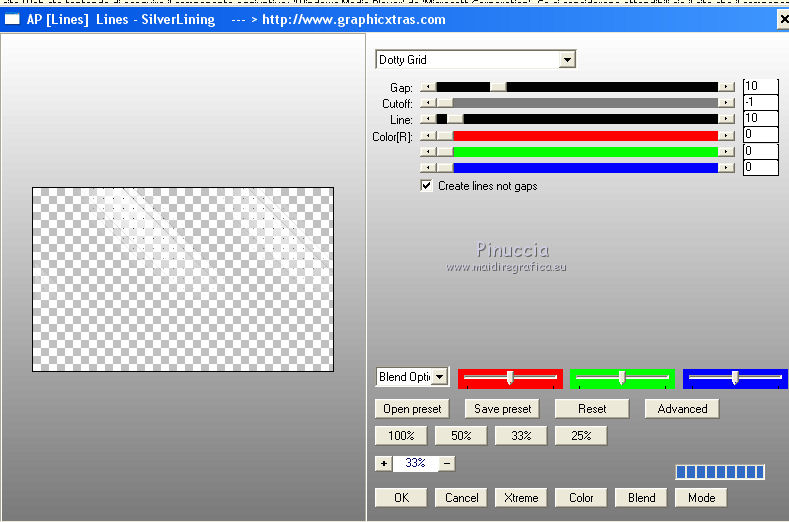Click the 33% zoom value display

pos(416,463)
